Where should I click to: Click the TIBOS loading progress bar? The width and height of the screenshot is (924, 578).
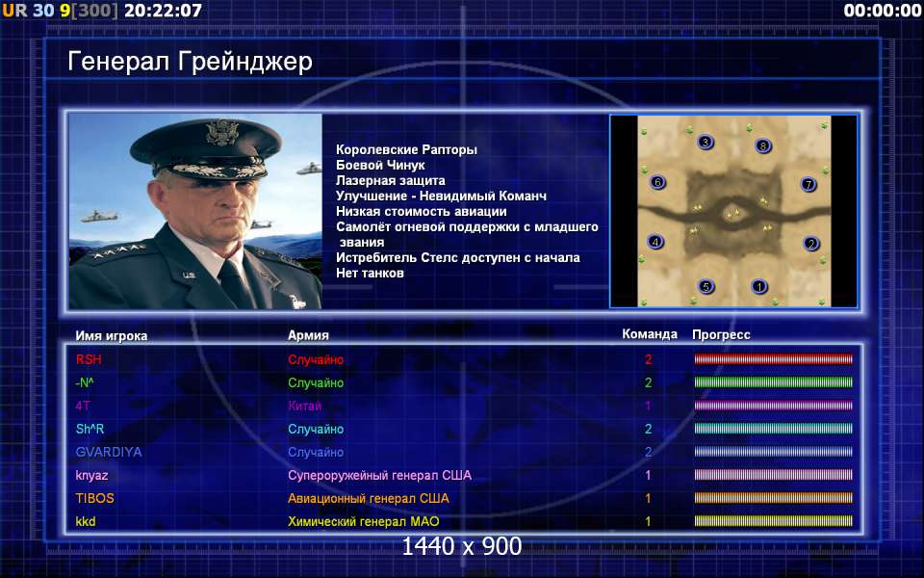pyautogui.click(x=773, y=498)
